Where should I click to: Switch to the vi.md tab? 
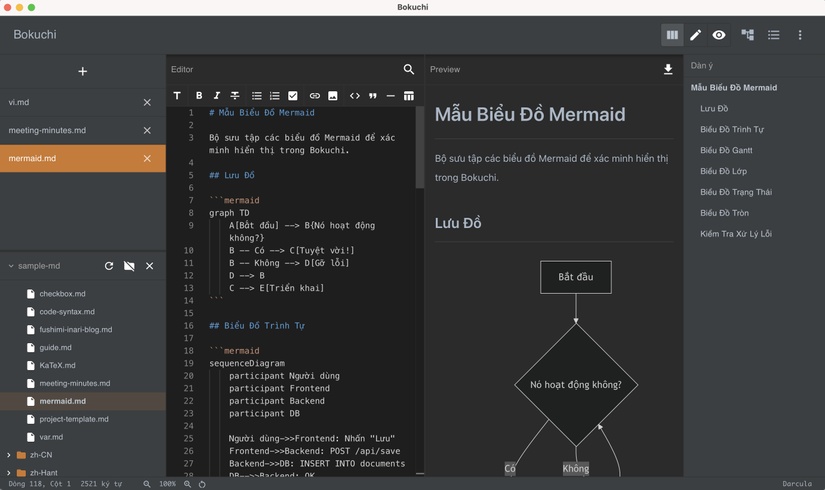[x=83, y=103]
